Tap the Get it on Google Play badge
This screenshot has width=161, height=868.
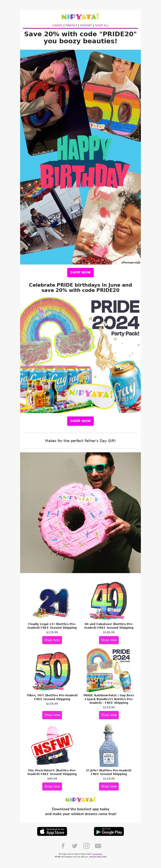pos(109,831)
